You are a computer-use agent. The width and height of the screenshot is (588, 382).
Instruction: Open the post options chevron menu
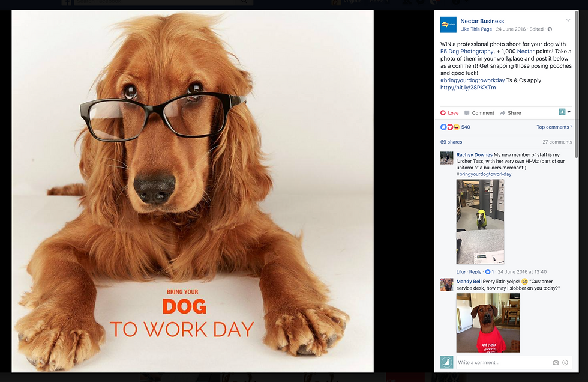(x=568, y=20)
